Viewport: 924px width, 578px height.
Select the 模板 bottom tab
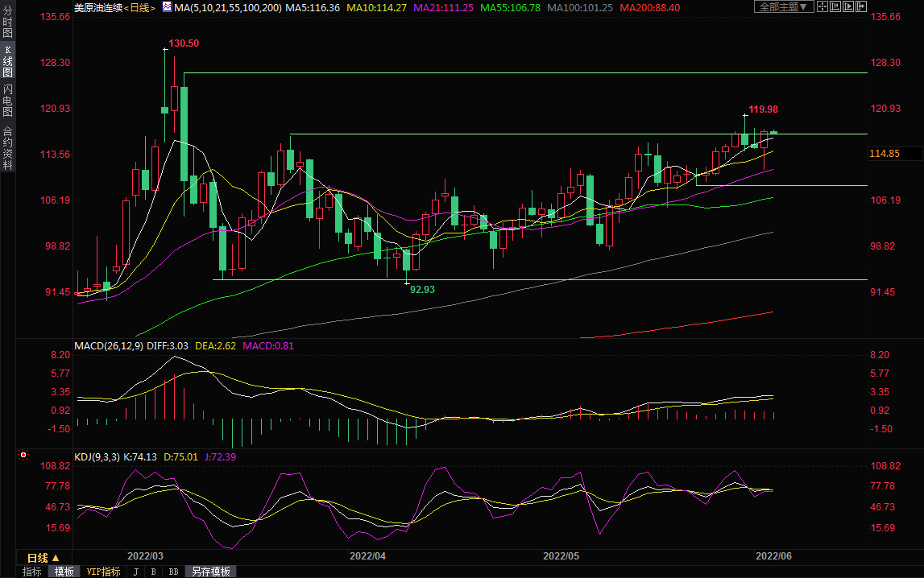tap(64, 572)
